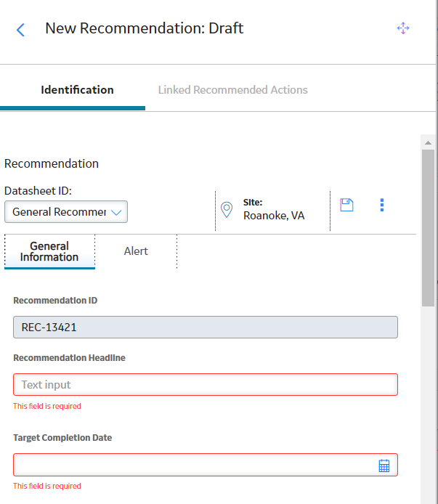Click the New Recommendation: Draft title

(144, 28)
